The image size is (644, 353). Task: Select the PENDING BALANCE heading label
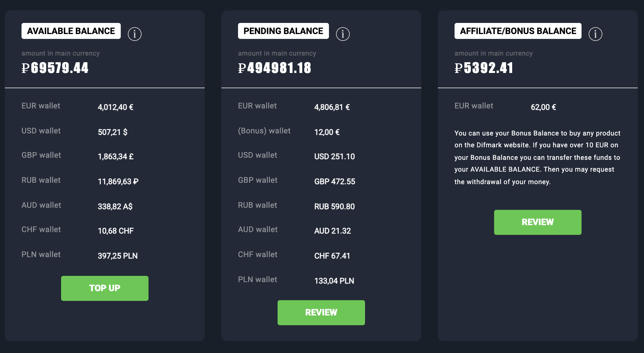point(283,31)
